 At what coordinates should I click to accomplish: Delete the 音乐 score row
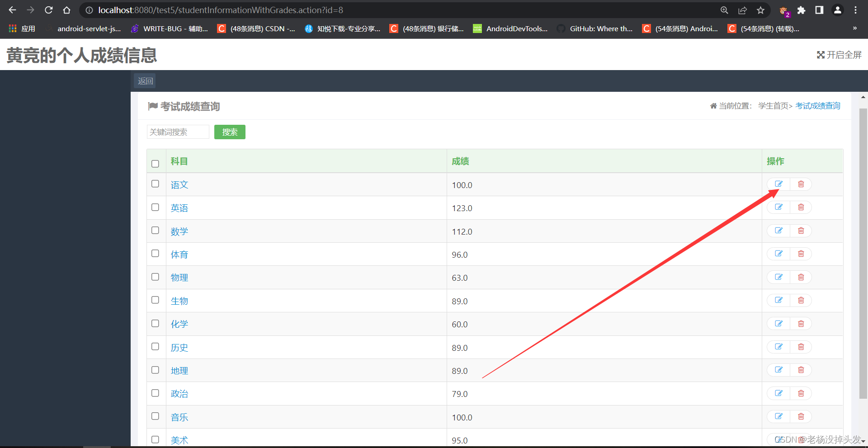click(x=801, y=416)
